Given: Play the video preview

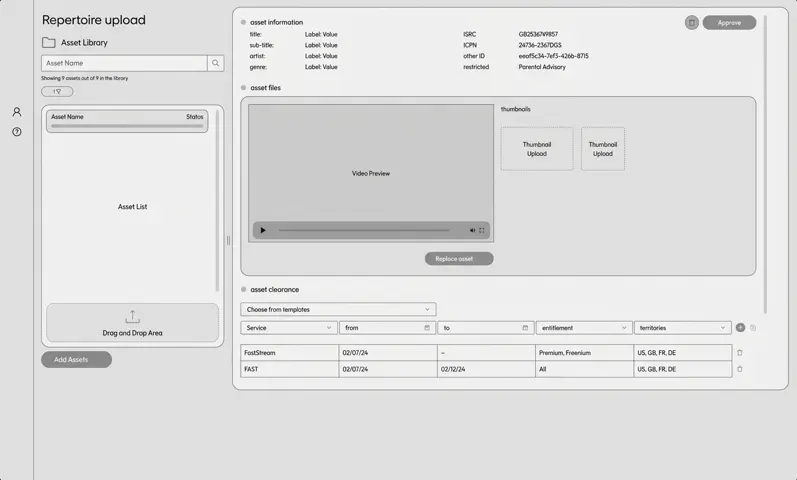Looking at the screenshot, I should pyautogui.click(x=263, y=230).
